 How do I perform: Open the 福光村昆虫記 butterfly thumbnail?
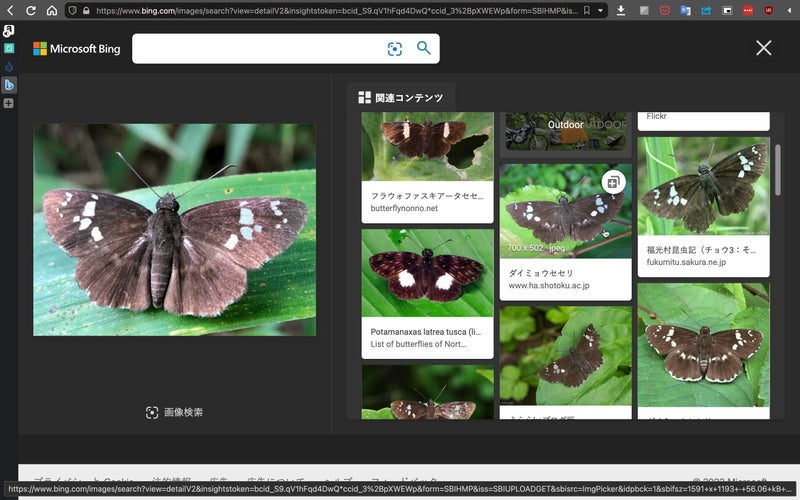click(x=704, y=186)
